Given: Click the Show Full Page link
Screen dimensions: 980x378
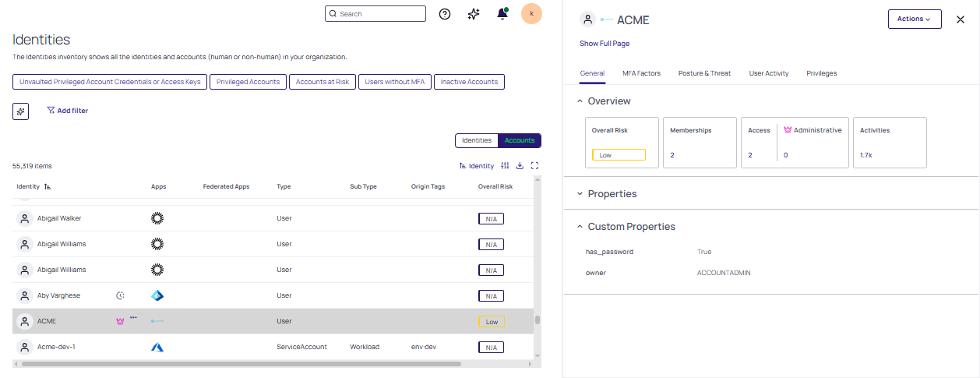Looking at the screenshot, I should coord(604,44).
